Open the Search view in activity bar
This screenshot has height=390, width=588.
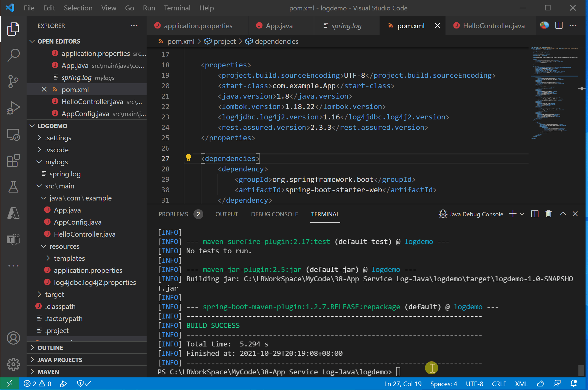point(13,55)
